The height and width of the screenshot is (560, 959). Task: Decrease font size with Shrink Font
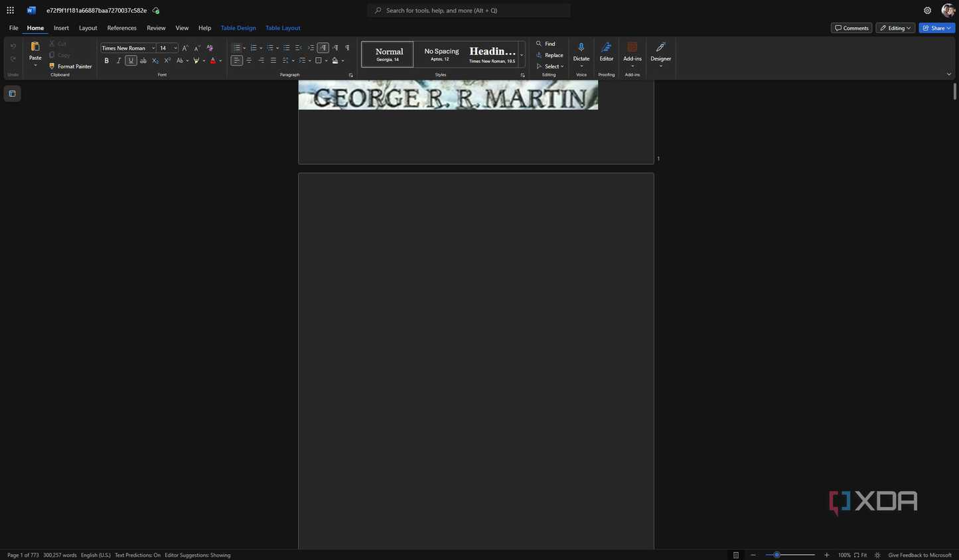[x=197, y=48]
